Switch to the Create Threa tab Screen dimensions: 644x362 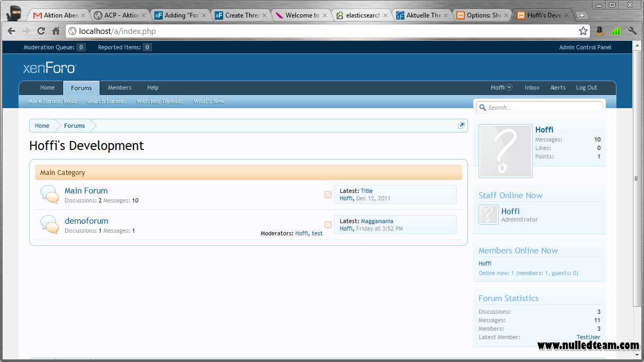[240, 15]
